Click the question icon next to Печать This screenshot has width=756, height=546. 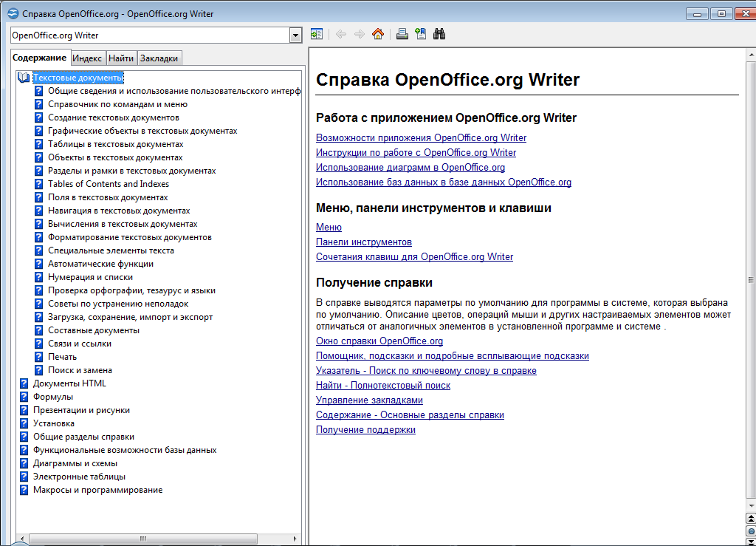(x=39, y=357)
